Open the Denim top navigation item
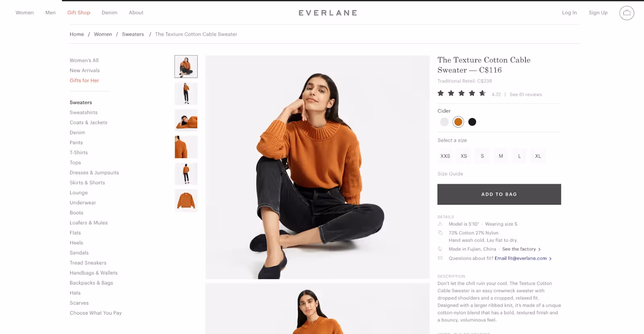Image resolution: width=644 pixels, height=334 pixels. point(109,12)
